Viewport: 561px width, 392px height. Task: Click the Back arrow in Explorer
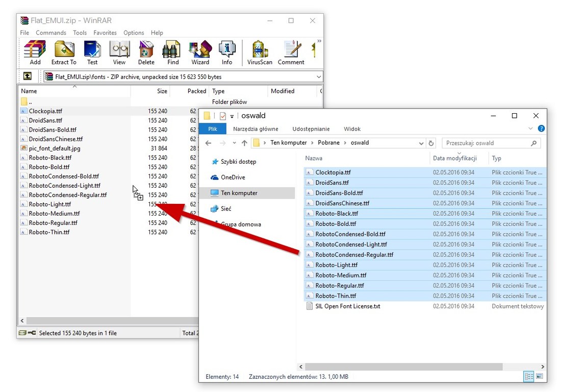tap(208, 143)
